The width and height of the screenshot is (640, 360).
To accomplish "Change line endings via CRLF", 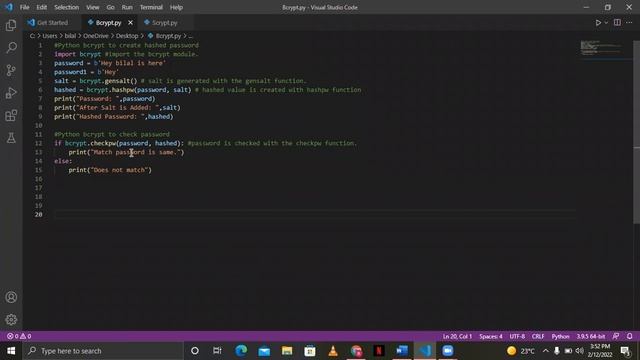I will [538, 336].
